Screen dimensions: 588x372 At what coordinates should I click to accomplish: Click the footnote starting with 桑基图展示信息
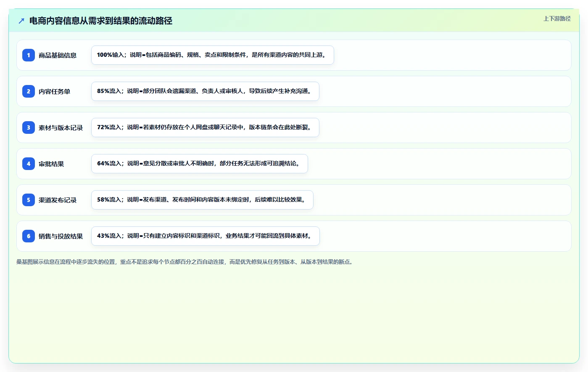point(185,262)
